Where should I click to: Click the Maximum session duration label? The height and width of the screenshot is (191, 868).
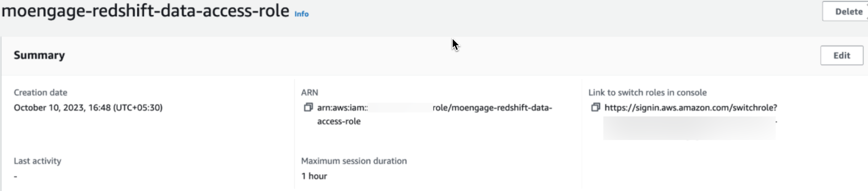354,161
